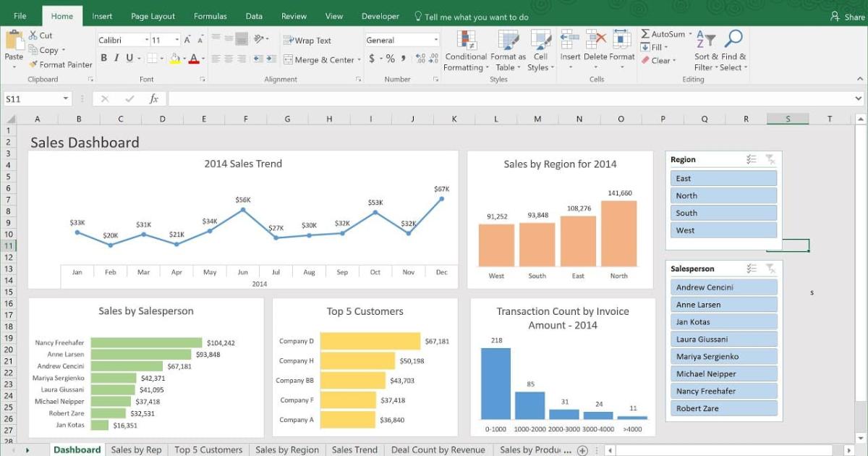
Task: Open the Name Box dropdown arrow
Action: coord(66,99)
